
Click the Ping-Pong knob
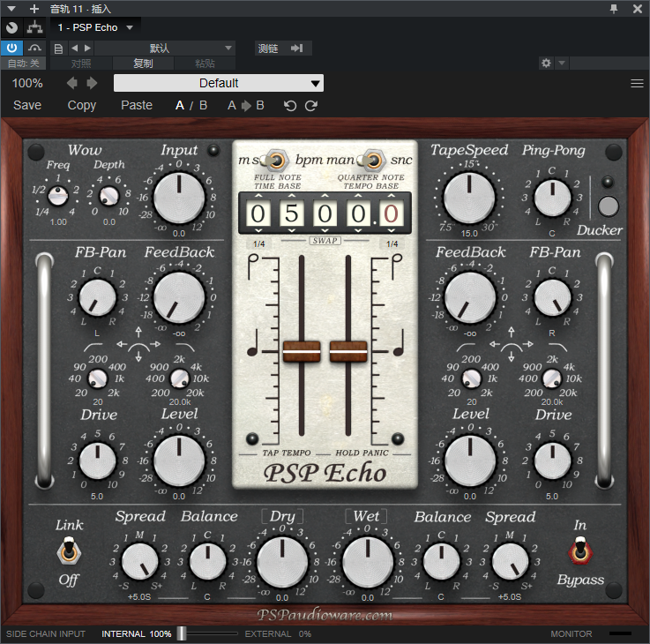552,198
